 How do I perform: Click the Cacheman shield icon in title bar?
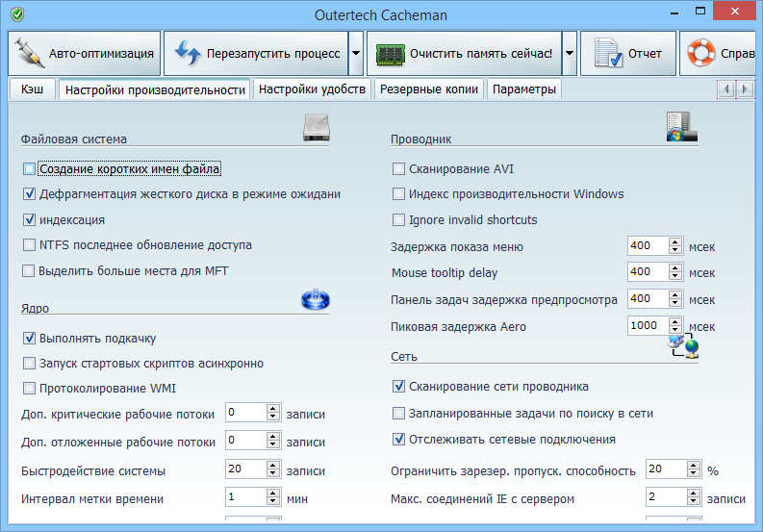pos(17,14)
